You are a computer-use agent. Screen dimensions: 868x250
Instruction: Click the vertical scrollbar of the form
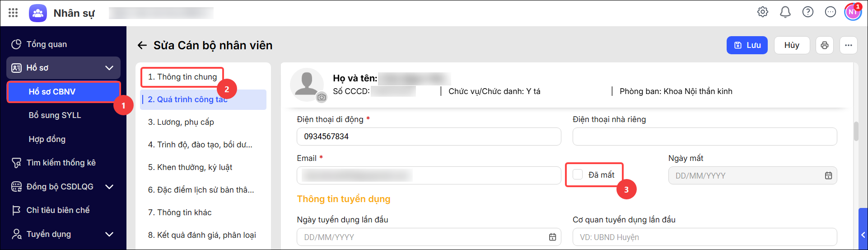click(x=856, y=131)
